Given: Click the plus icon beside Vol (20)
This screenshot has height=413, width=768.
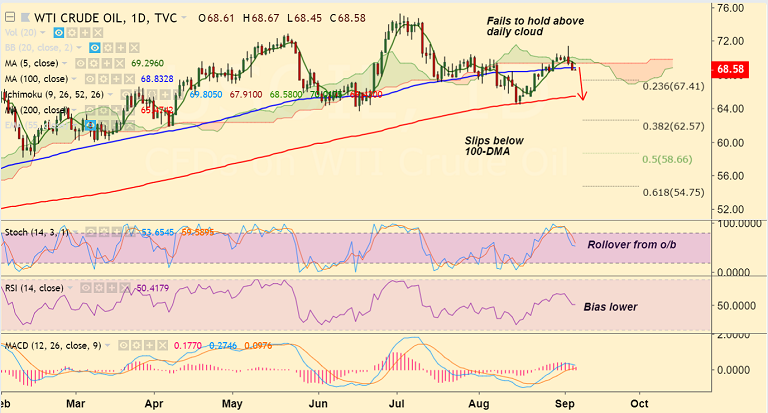Looking at the screenshot, I should (85, 33).
